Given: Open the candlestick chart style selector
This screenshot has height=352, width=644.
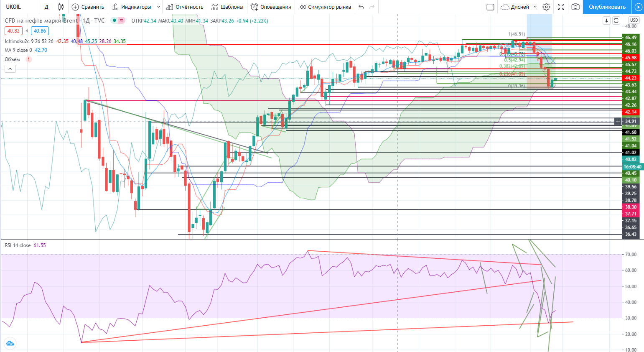Looking at the screenshot, I should click(x=61, y=7).
